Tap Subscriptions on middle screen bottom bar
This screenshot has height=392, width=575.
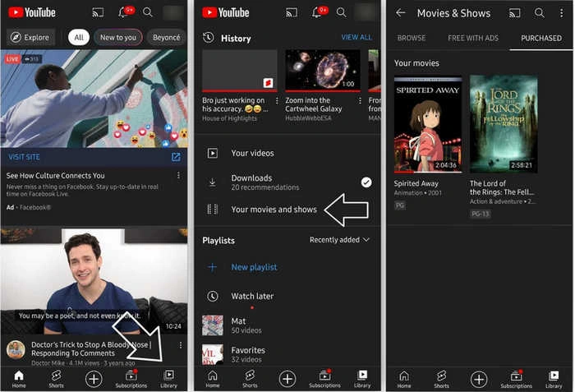[x=325, y=379]
